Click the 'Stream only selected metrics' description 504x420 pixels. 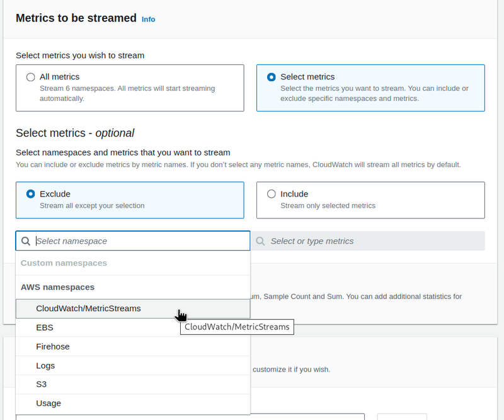point(328,206)
